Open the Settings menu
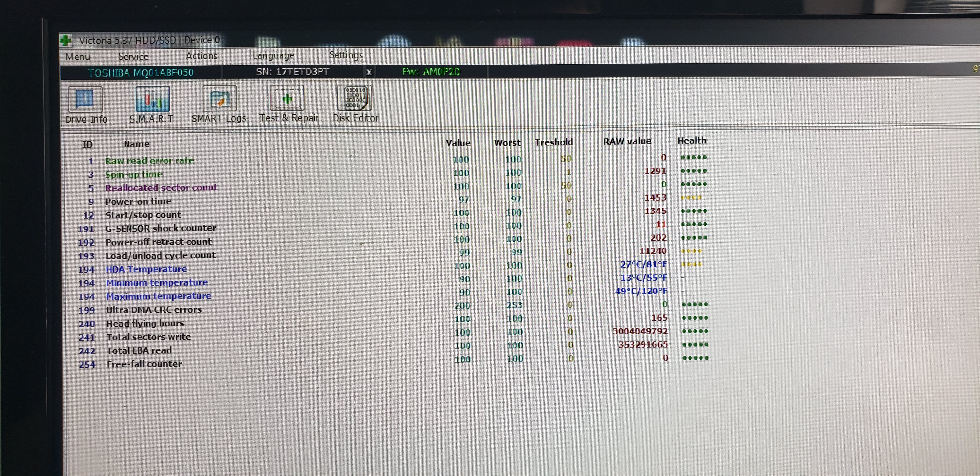 point(346,55)
